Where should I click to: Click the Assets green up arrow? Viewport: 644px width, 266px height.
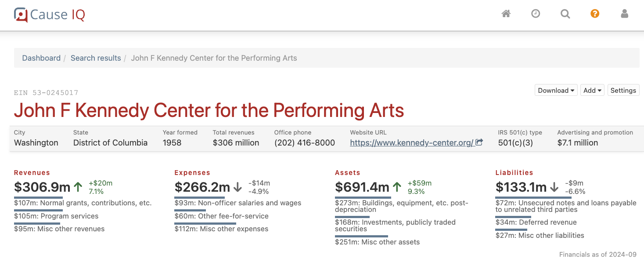(x=397, y=187)
